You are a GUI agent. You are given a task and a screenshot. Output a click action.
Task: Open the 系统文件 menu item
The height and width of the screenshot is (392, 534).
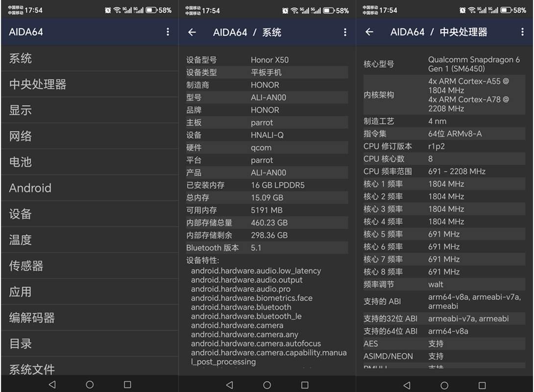pyautogui.click(x=90, y=367)
